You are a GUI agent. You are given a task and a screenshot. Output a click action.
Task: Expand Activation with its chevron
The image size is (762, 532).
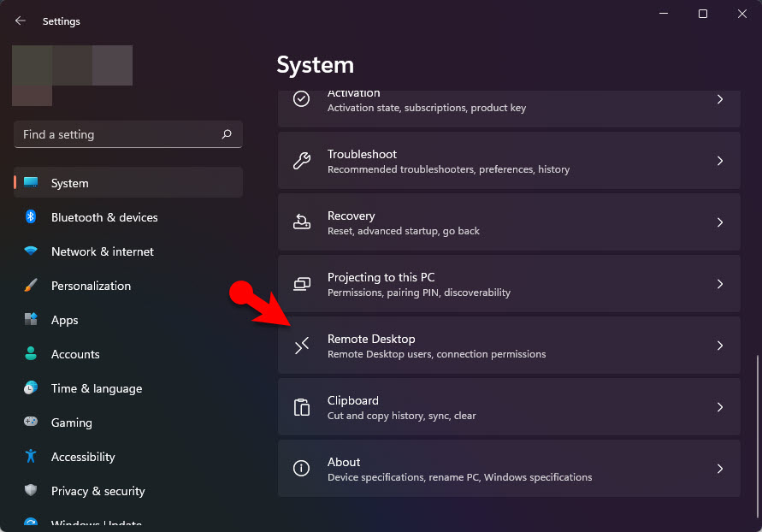pyautogui.click(x=720, y=99)
